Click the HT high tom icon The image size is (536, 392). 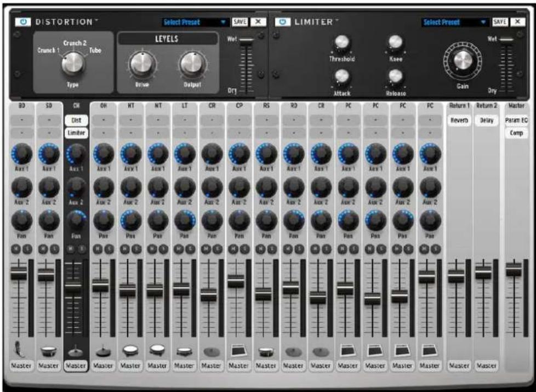tap(130, 351)
